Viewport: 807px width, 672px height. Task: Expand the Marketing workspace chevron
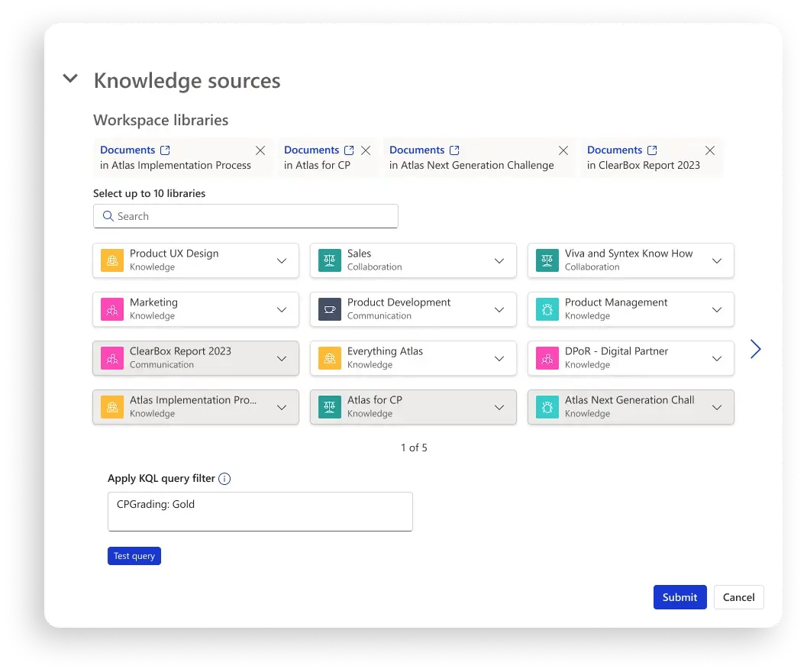pos(282,310)
